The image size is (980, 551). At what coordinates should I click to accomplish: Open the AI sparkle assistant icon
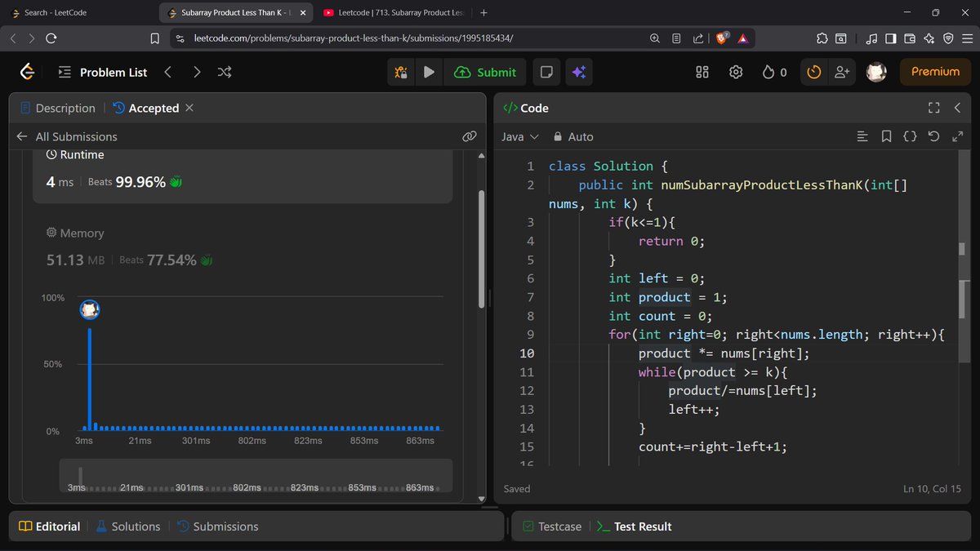click(x=579, y=72)
